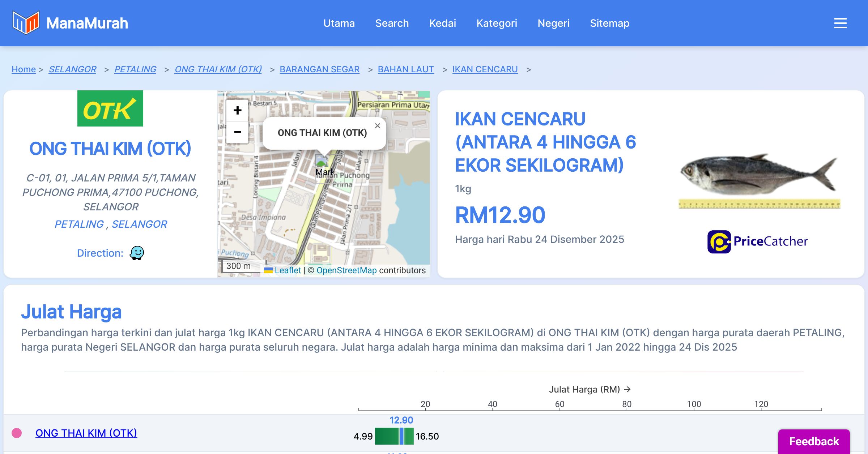The image size is (868, 454).
Task: Open ONG THAI KIM (OTK) link in price chart
Action: (86, 433)
